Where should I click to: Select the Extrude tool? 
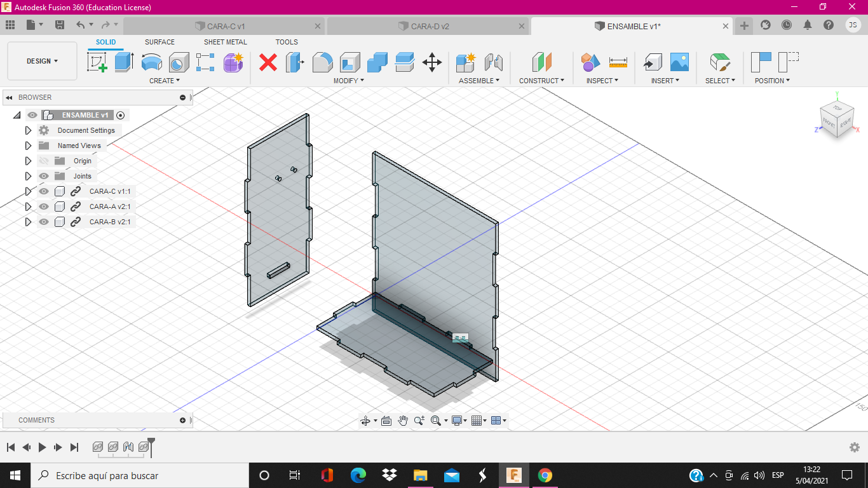point(124,62)
